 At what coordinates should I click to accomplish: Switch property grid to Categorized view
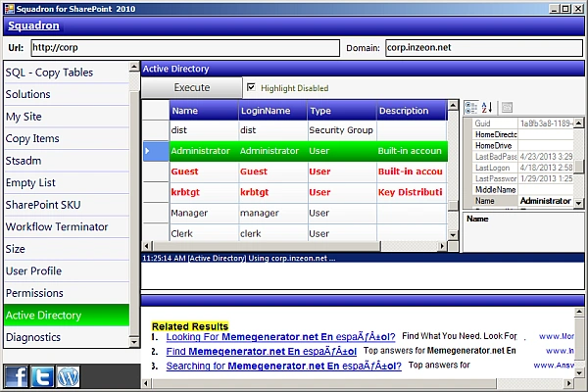[x=471, y=107]
